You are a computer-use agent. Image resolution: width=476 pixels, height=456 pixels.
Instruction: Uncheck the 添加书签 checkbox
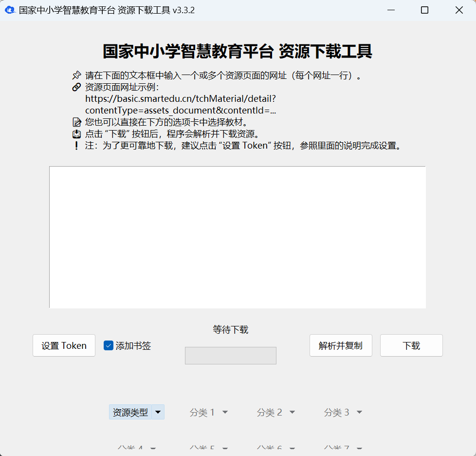pyautogui.click(x=109, y=346)
